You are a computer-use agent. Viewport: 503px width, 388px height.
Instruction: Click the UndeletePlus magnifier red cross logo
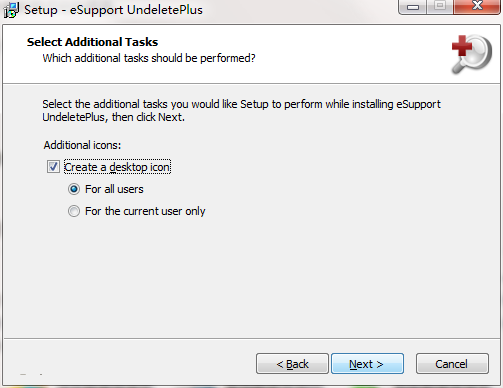[x=472, y=54]
